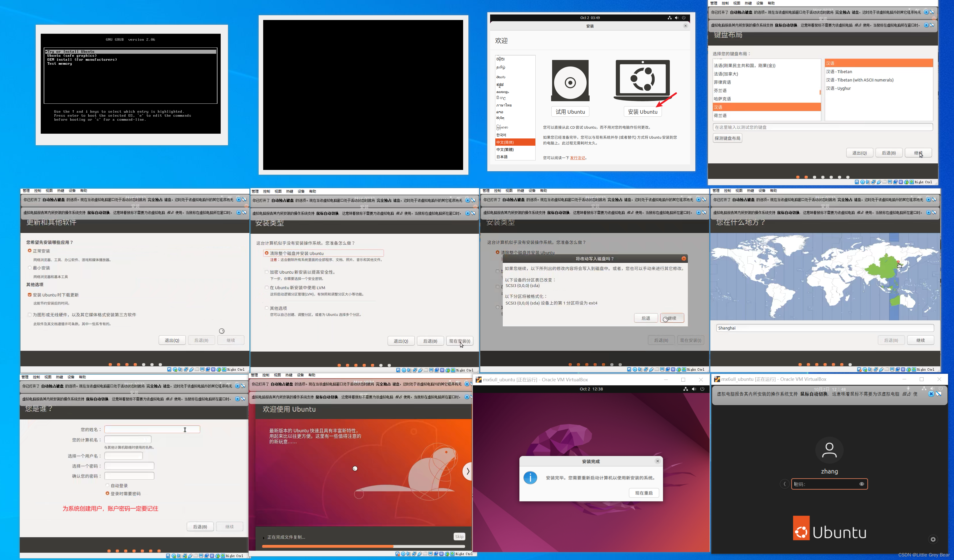Go back with the arrow beside the login password field
Image resolution: width=954 pixels, height=560 pixels.
784,484
